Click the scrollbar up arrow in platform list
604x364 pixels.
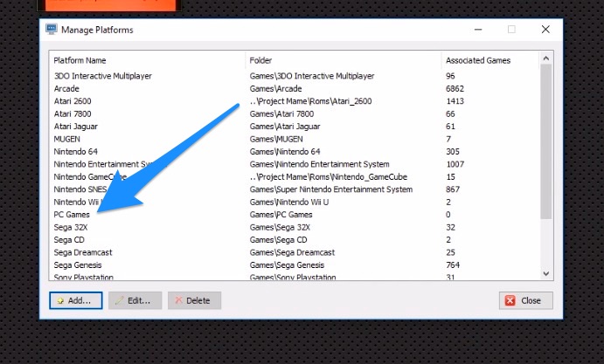(x=545, y=58)
